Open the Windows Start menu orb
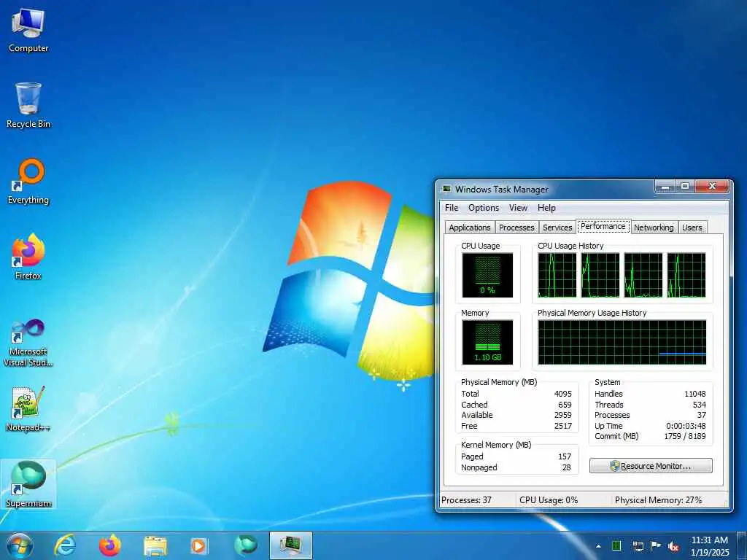The image size is (747, 560). click(x=20, y=545)
